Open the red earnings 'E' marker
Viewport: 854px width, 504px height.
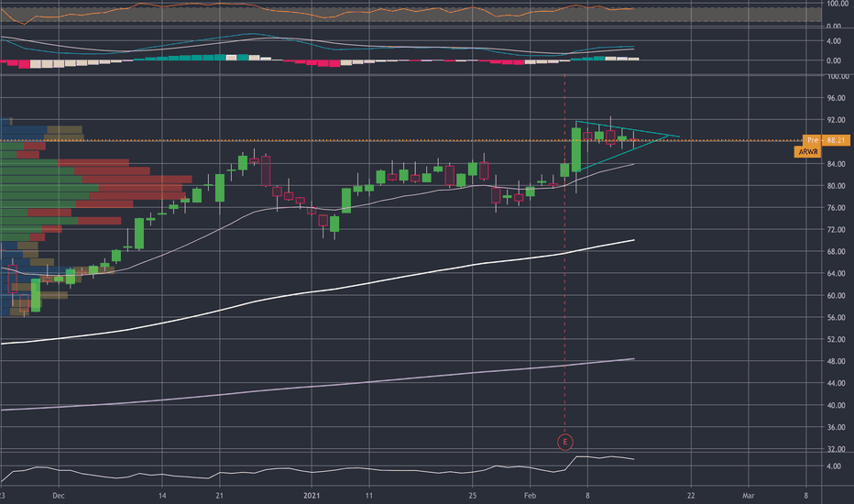[x=564, y=442]
